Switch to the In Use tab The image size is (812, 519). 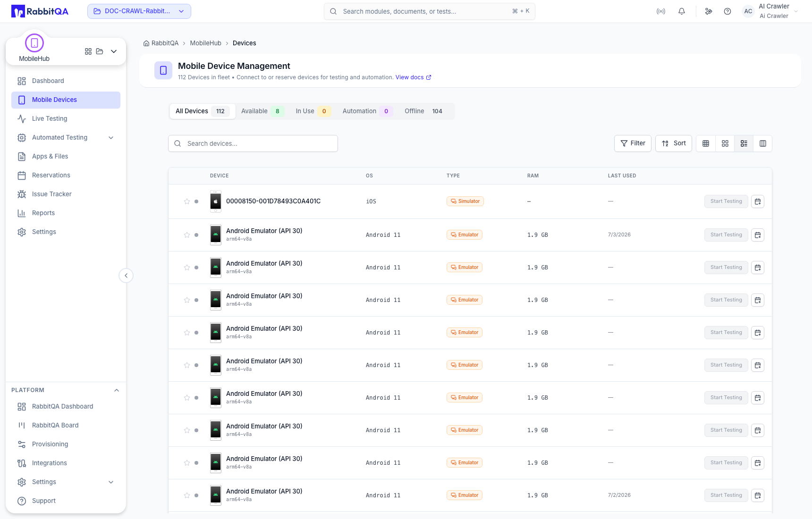pyautogui.click(x=313, y=111)
